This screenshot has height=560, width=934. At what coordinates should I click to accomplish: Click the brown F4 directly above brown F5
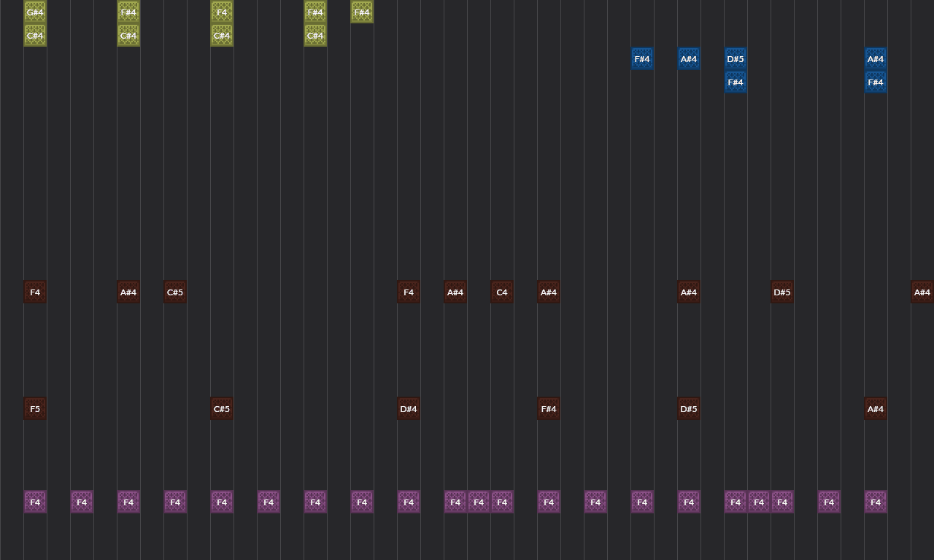(x=35, y=292)
